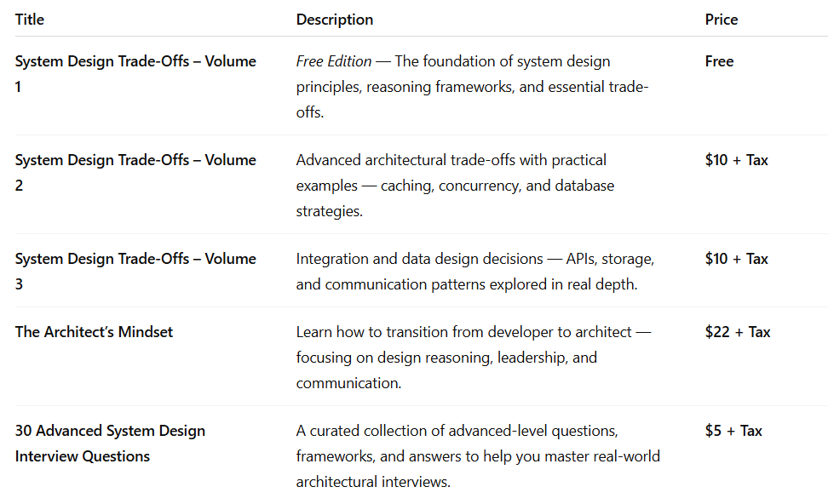
Task: Click the $10 + Tax price of Volume 3
Action: click(736, 259)
